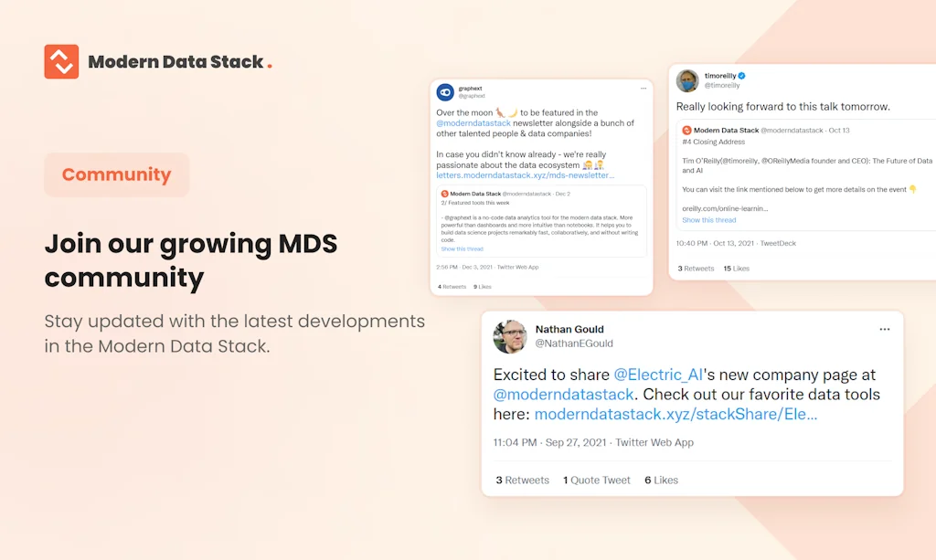Click 1 Quote Tweet on Nathan's tweet
The height and width of the screenshot is (560, 936).
click(x=596, y=480)
